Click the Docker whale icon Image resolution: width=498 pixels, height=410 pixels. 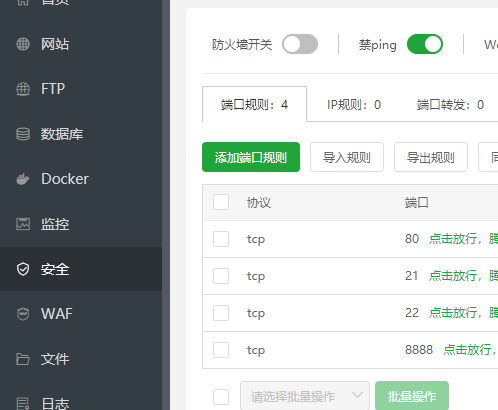[x=23, y=179]
